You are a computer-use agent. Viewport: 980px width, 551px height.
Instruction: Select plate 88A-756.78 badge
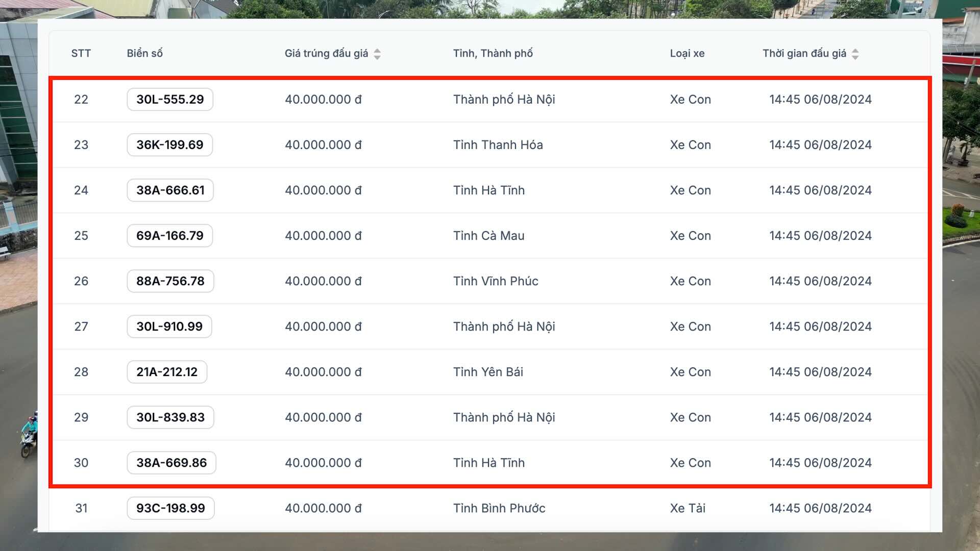[x=170, y=281]
